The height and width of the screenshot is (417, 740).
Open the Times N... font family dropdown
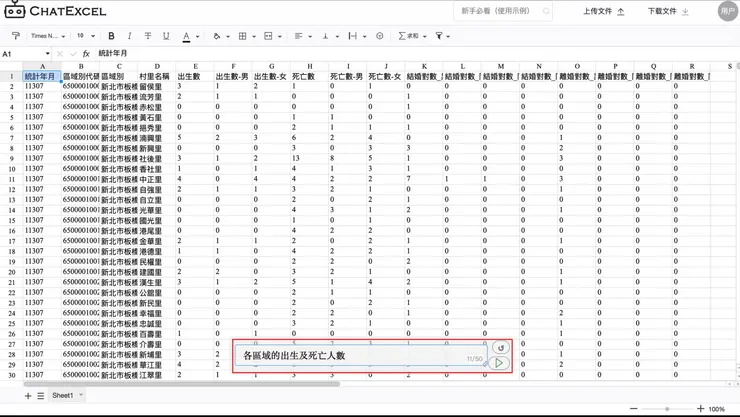(x=48, y=36)
